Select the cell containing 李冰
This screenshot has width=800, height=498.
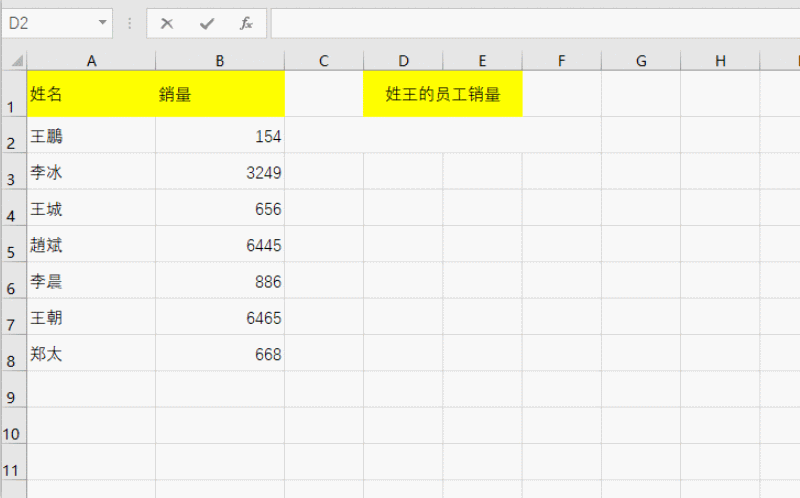(91, 171)
